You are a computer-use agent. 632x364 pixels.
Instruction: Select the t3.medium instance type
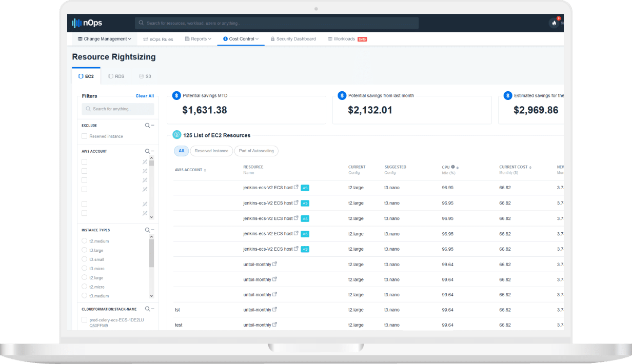pyautogui.click(x=84, y=296)
